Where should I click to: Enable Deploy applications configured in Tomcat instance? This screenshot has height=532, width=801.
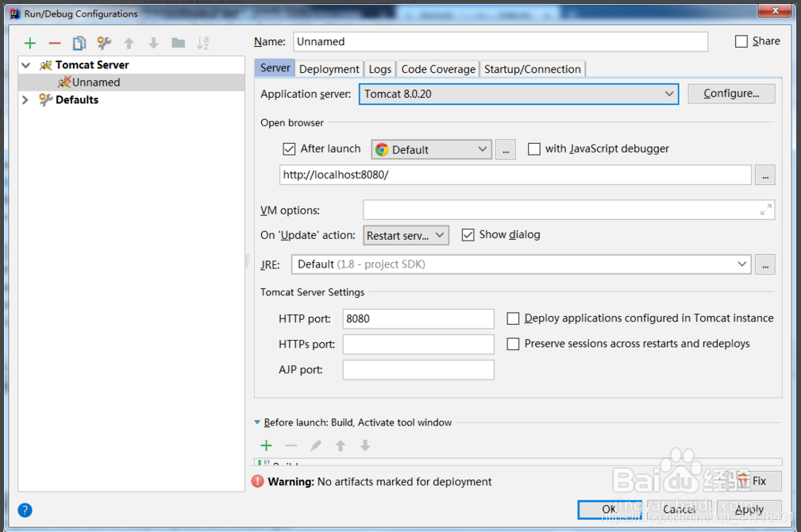click(x=513, y=318)
